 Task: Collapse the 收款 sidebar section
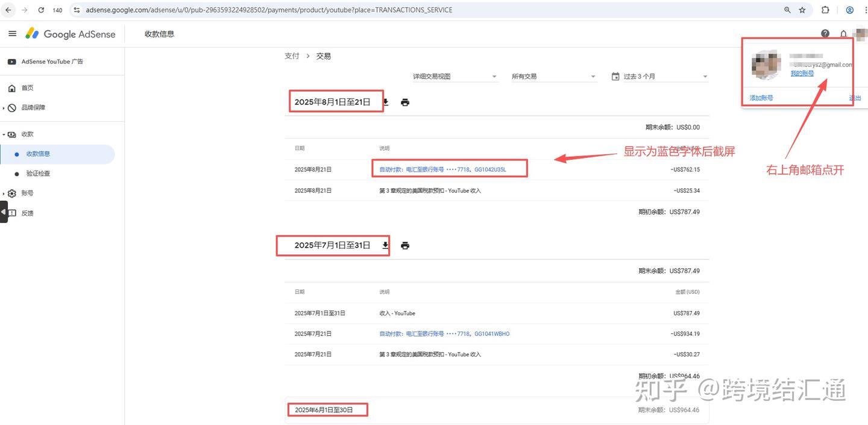[4, 134]
